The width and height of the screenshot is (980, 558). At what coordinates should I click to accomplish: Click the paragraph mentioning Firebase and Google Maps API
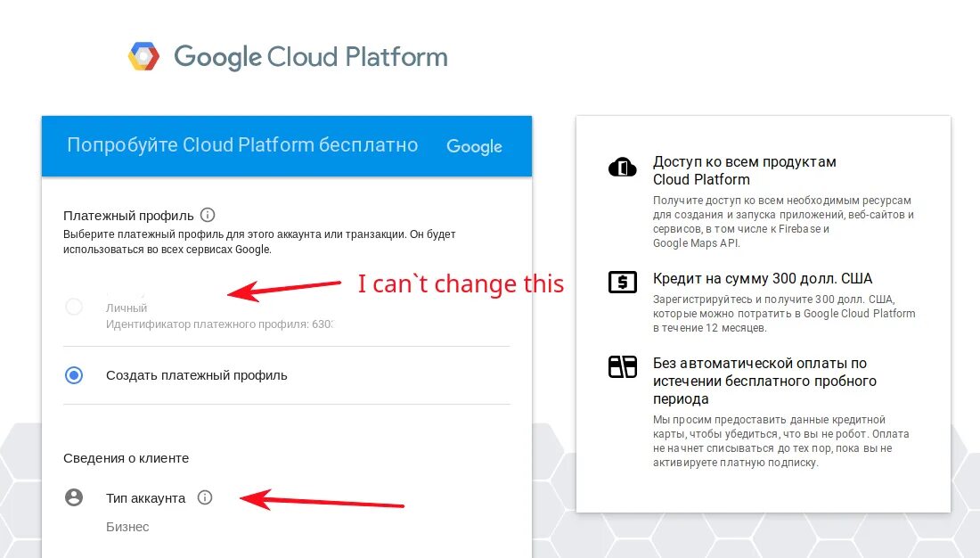pyautogui.click(x=783, y=221)
